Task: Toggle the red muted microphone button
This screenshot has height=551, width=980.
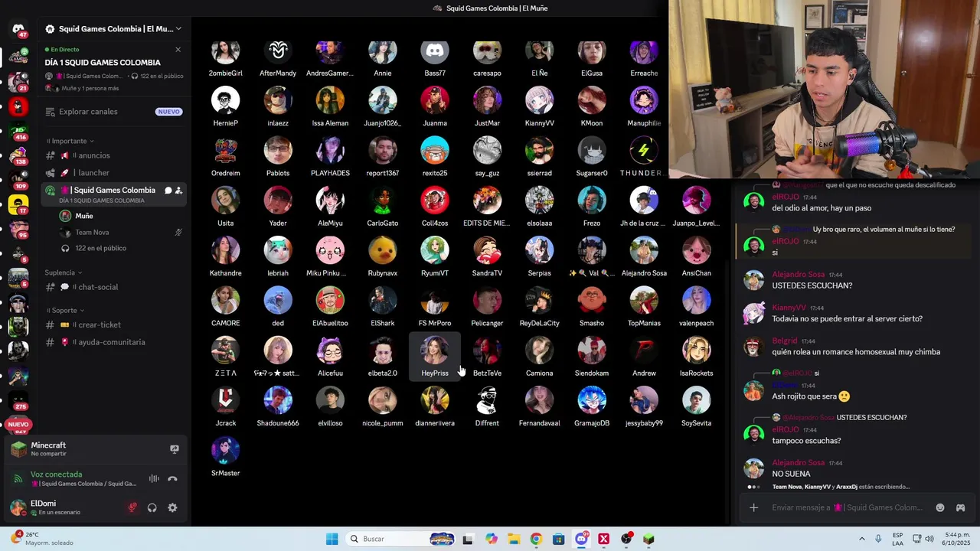Action: coord(132,507)
